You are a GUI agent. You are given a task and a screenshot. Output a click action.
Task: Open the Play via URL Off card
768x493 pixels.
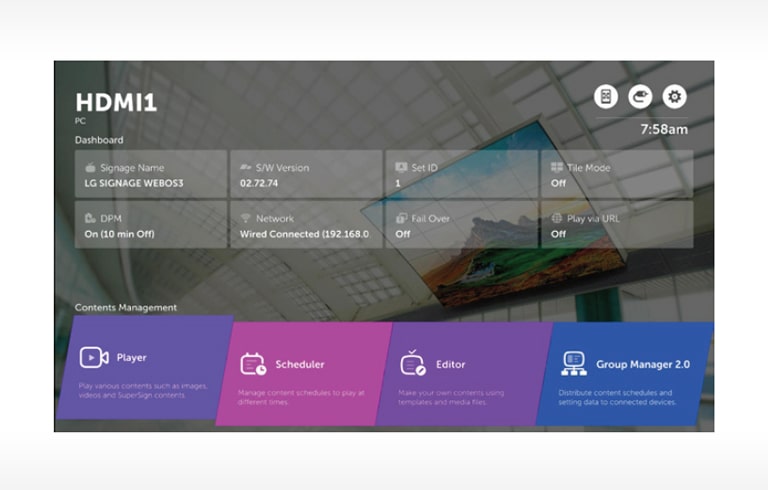point(617,225)
